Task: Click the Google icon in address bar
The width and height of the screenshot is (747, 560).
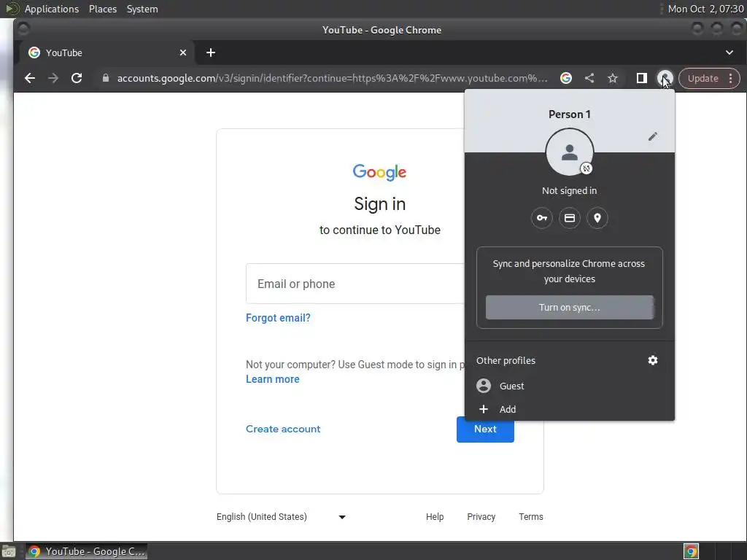Action: (x=566, y=78)
